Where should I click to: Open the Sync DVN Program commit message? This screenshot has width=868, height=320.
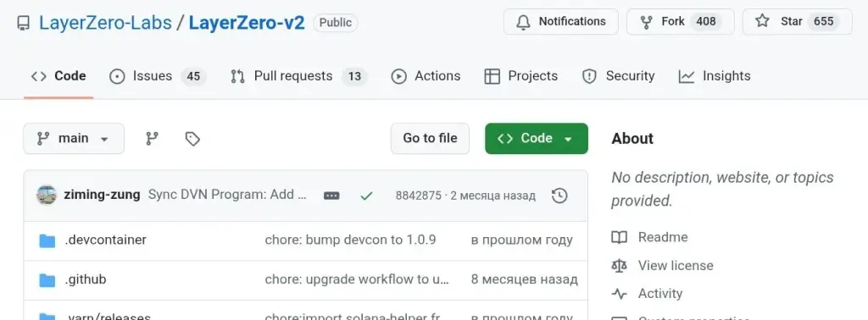(x=227, y=195)
